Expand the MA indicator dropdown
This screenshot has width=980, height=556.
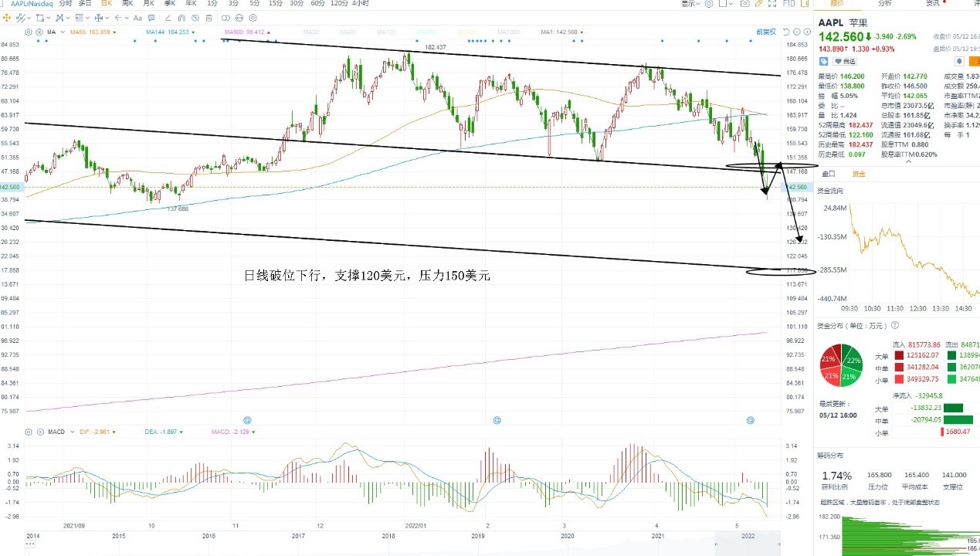tap(63, 32)
